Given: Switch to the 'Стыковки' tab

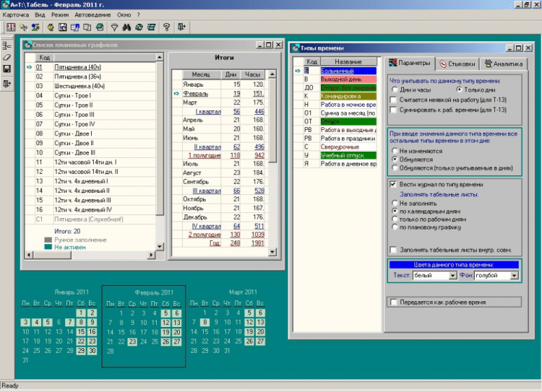Looking at the screenshot, I should (458, 64).
